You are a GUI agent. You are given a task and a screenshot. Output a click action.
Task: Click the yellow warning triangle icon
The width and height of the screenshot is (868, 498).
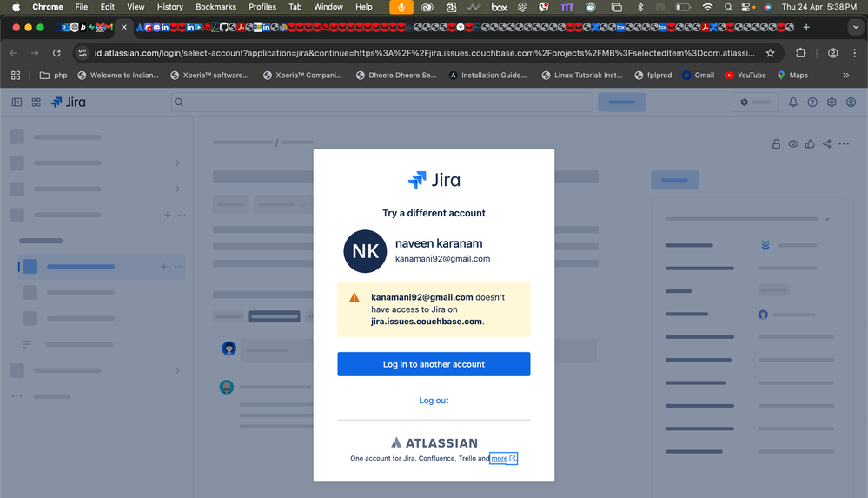click(354, 298)
